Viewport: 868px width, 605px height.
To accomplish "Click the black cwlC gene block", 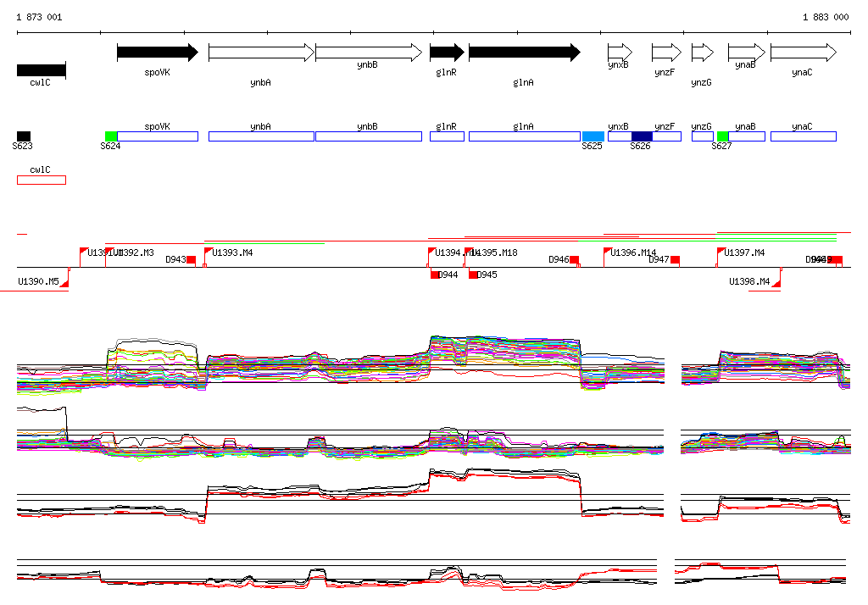I will click(x=41, y=69).
